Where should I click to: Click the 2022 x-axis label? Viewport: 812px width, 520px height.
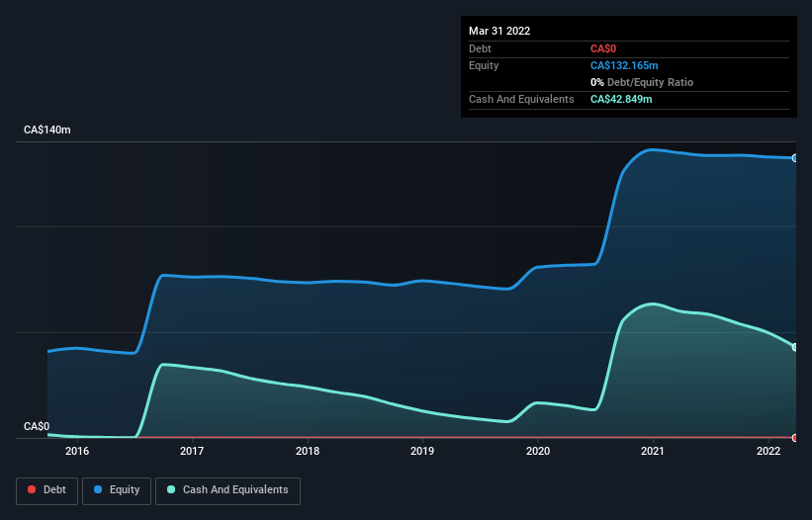(x=768, y=451)
